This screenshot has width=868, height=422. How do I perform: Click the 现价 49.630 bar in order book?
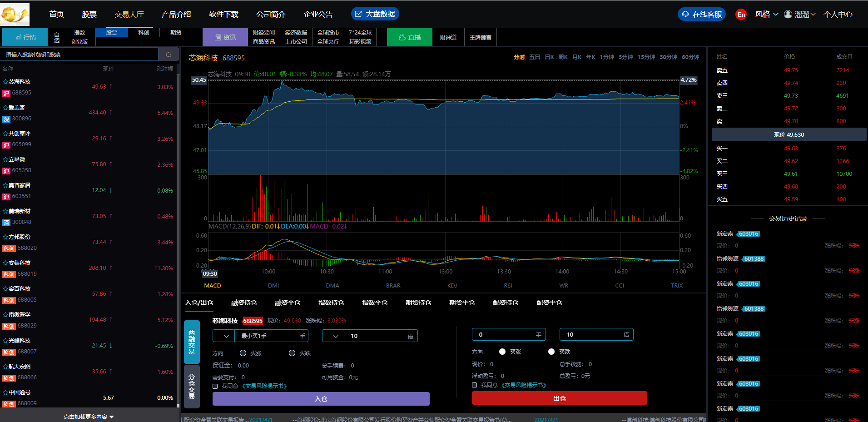(789, 135)
